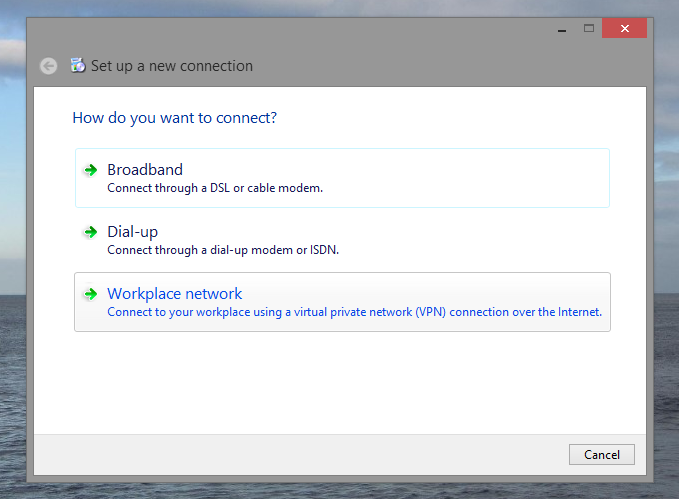Click the green arrow beside Broadband
Image resolution: width=679 pixels, height=499 pixels.
[91, 170]
